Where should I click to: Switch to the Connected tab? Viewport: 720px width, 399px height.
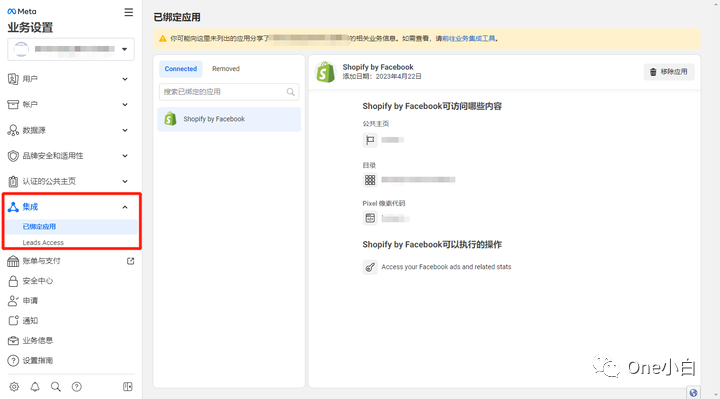pos(180,69)
